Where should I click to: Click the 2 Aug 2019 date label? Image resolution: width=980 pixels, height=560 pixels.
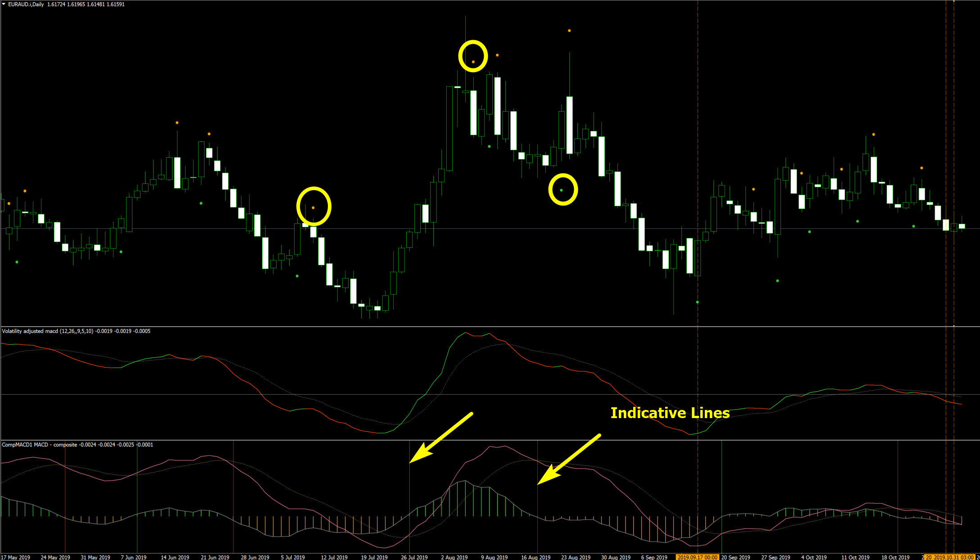[454, 557]
